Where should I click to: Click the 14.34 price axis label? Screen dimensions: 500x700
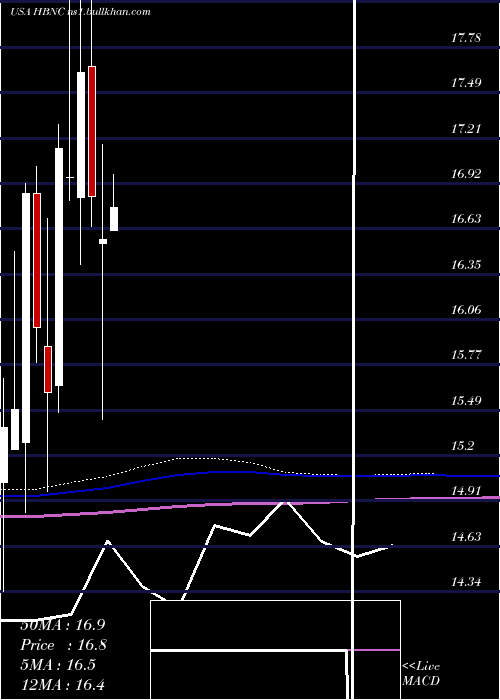click(466, 582)
